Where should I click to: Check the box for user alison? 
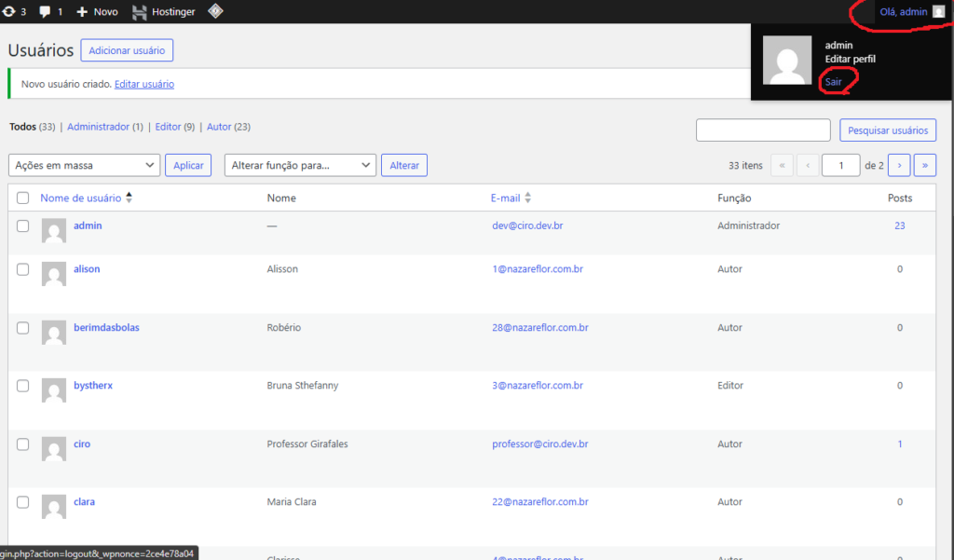[x=23, y=269]
